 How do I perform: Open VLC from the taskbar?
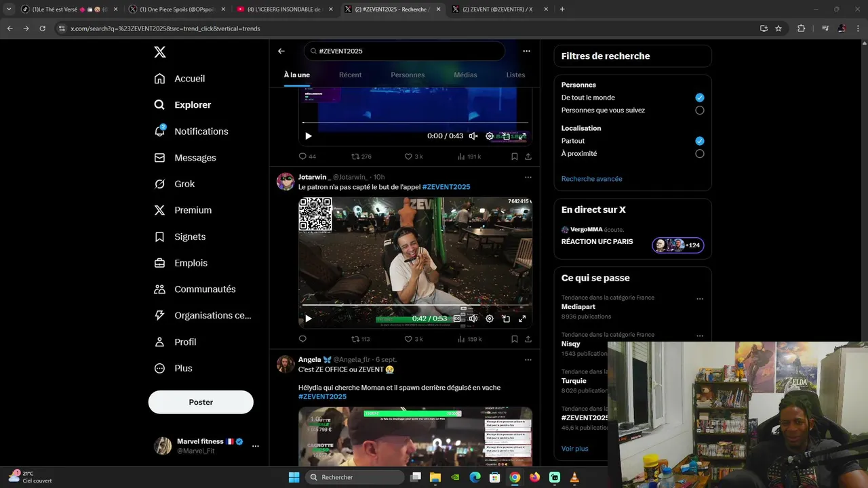pyautogui.click(x=574, y=477)
